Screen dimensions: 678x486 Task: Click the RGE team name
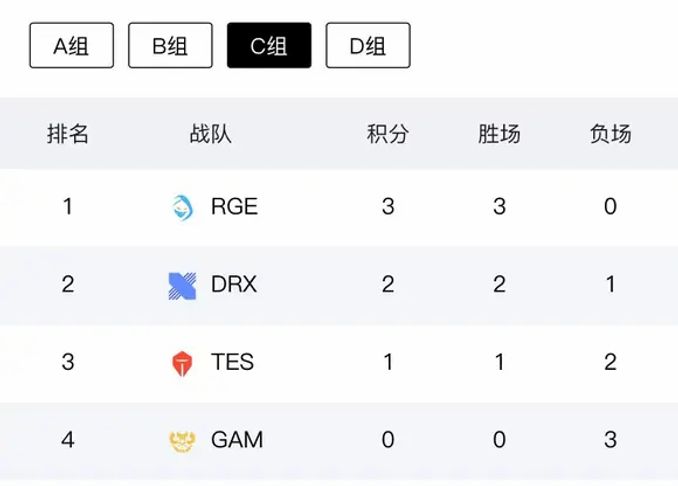tap(234, 207)
